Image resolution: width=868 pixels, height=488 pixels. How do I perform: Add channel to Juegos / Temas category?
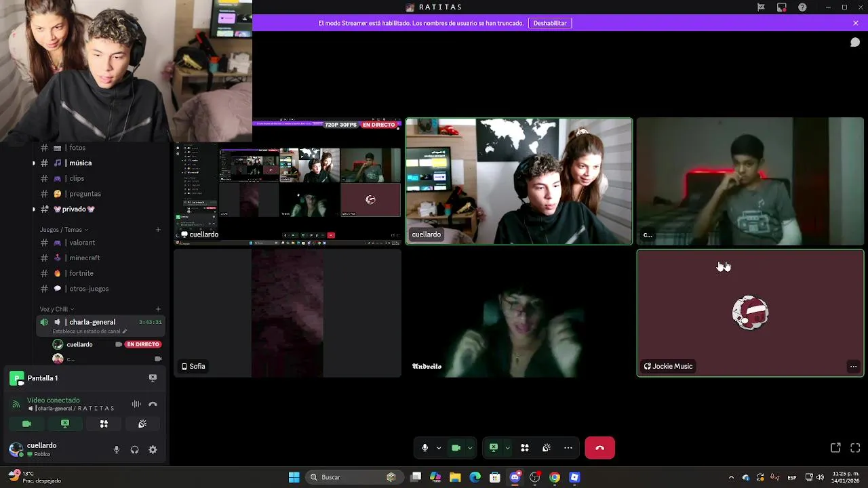[158, 230]
